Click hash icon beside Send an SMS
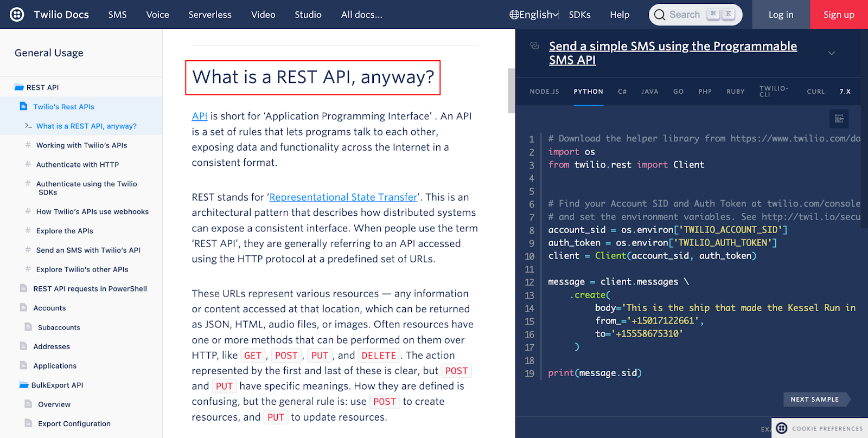 [x=28, y=250]
